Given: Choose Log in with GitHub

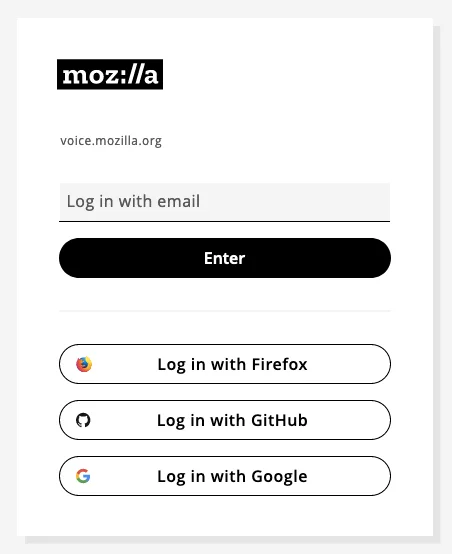Looking at the screenshot, I should coord(225,420).
